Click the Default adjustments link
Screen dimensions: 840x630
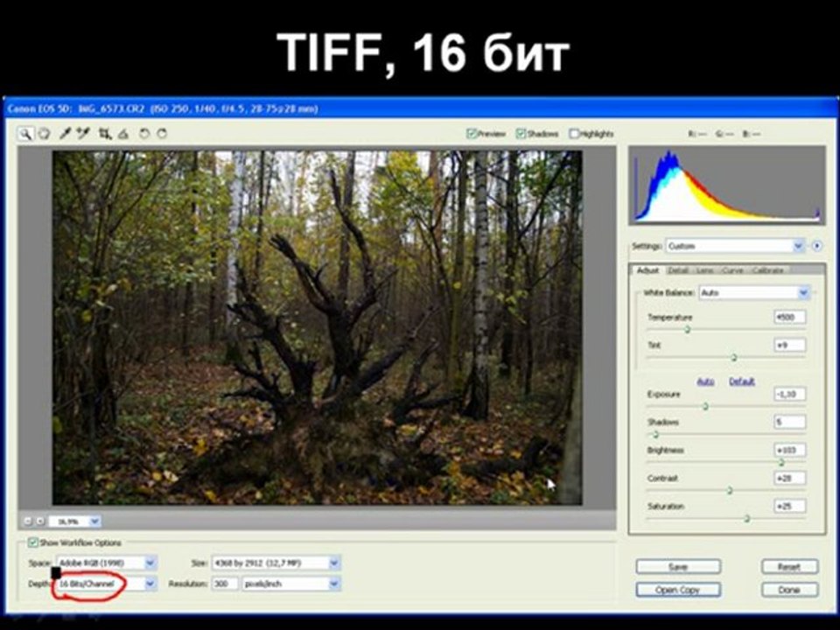coord(742,381)
